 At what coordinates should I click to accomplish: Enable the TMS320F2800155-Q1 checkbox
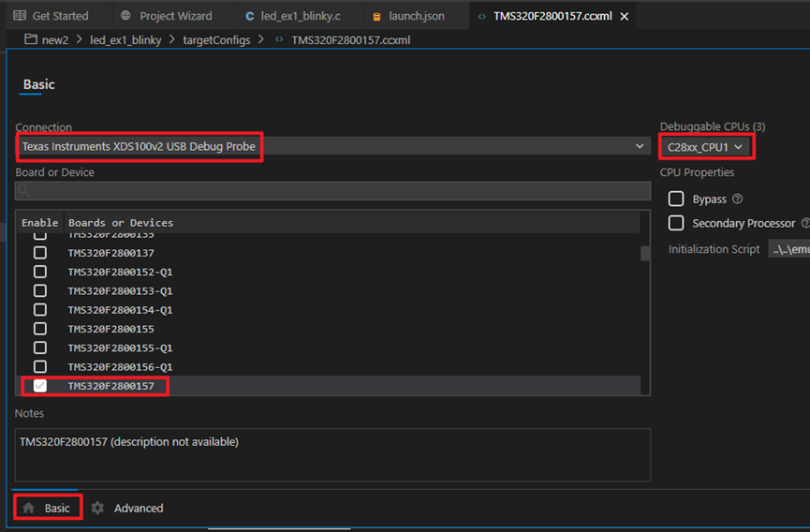point(39,347)
